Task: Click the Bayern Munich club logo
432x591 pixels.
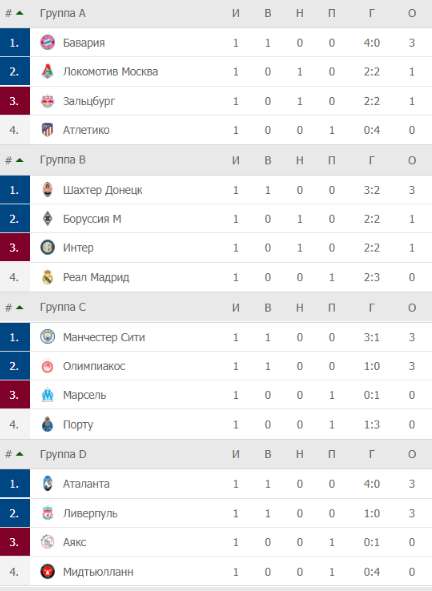Action: coord(47,43)
